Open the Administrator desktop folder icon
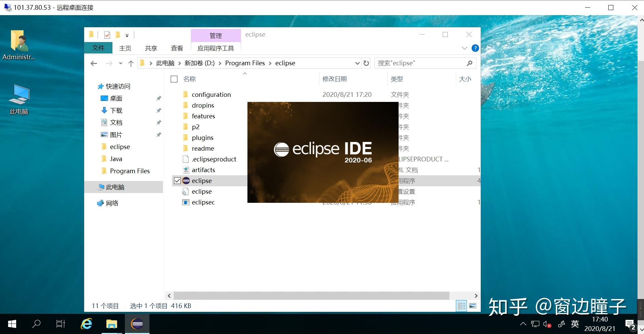 [x=19, y=45]
